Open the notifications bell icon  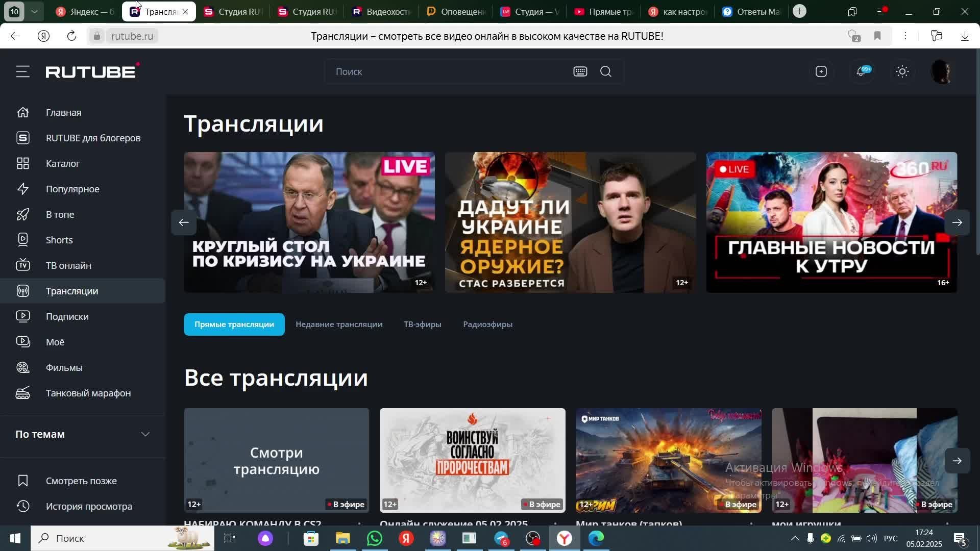862,71
